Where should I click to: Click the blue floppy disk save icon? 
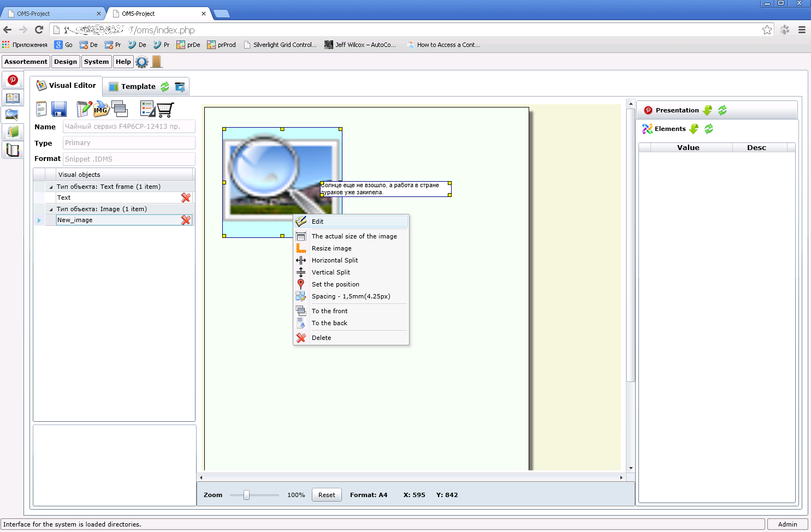[59, 109]
